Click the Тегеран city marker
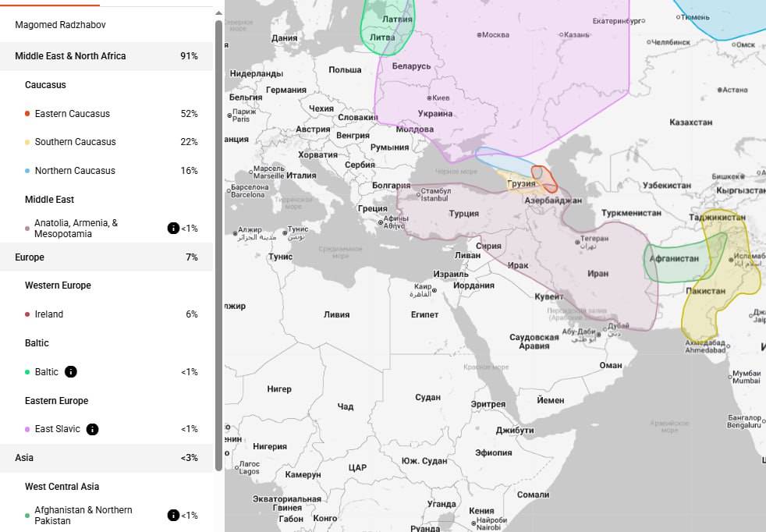This screenshot has width=766, height=532. pos(577,243)
